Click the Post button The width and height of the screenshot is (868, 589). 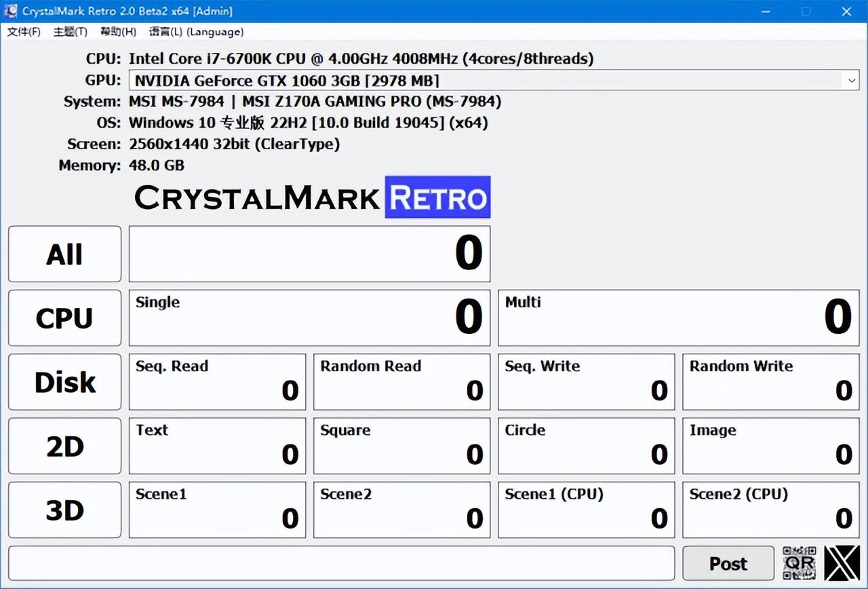(x=728, y=563)
